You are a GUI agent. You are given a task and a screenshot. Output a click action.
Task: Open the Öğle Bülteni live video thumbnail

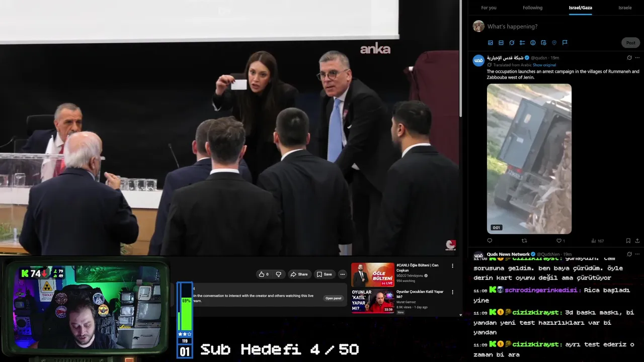[x=373, y=275]
